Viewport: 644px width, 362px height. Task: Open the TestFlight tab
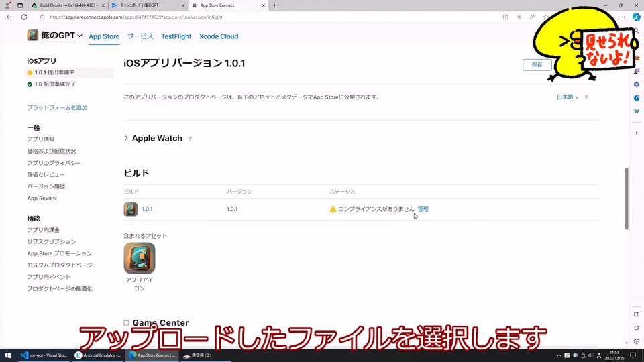click(x=176, y=36)
